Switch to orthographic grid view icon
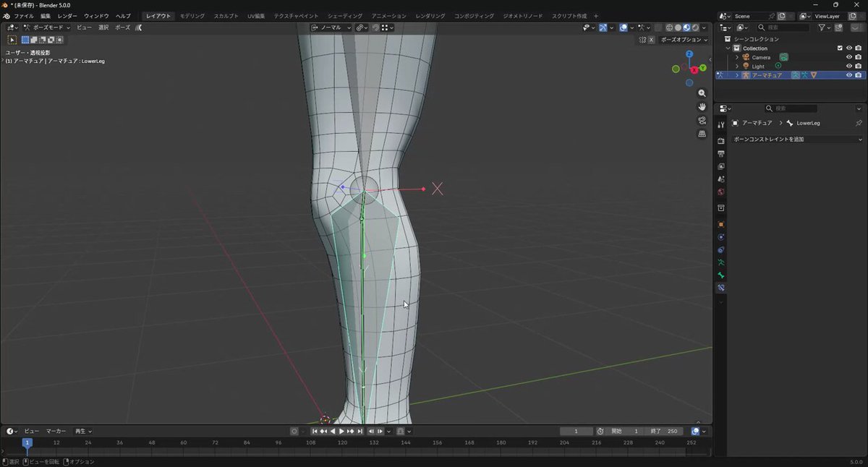Screen dimensions: 868x467 [x=702, y=134]
